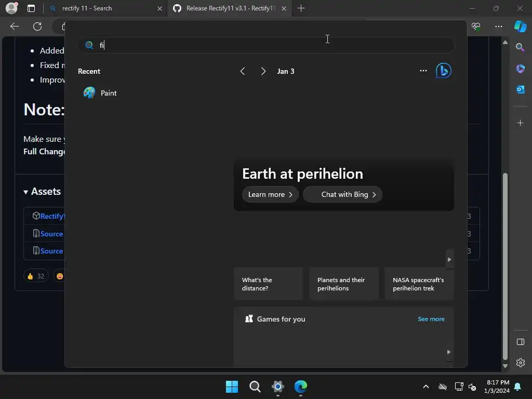This screenshot has height=399, width=532.
Task: Click the first Source code link
Action: pyautogui.click(x=51, y=234)
